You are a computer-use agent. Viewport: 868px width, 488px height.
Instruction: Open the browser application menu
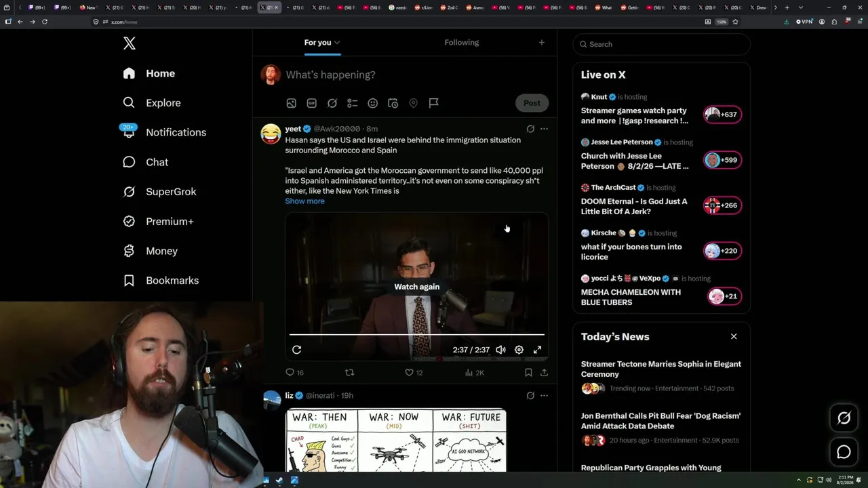(x=859, y=22)
